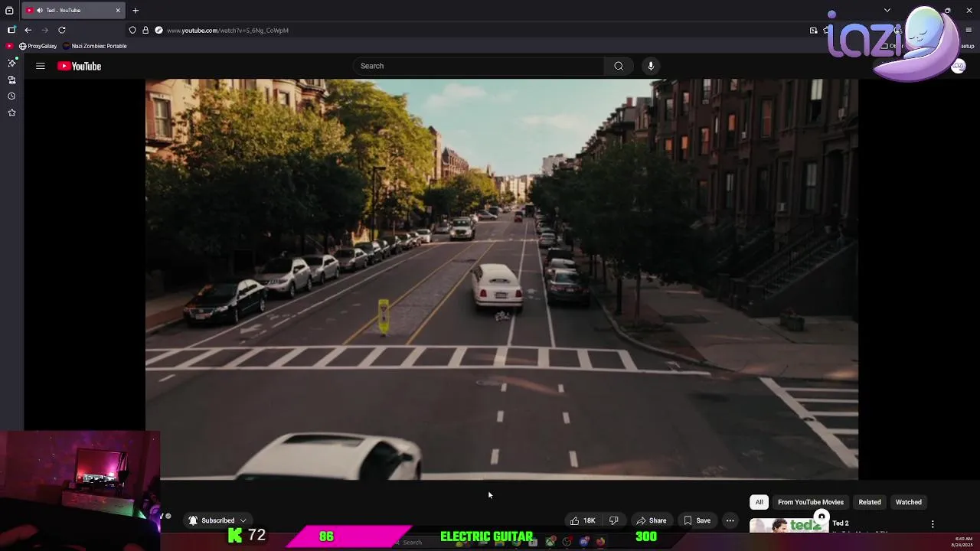Open the browser application hamburger menu
Screen dimensions: 980x551
click(969, 30)
